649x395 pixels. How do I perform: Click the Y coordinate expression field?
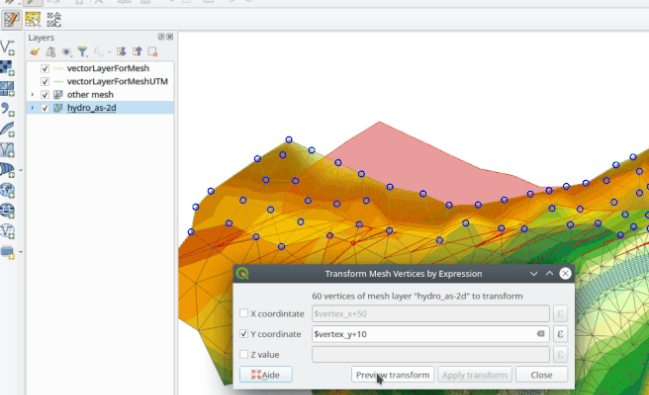(x=430, y=334)
